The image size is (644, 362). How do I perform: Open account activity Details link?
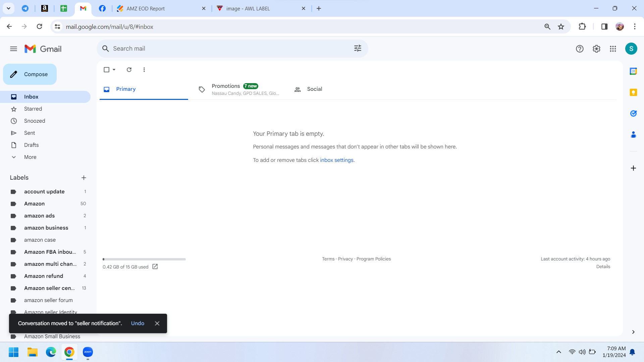pyautogui.click(x=603, y=267)
